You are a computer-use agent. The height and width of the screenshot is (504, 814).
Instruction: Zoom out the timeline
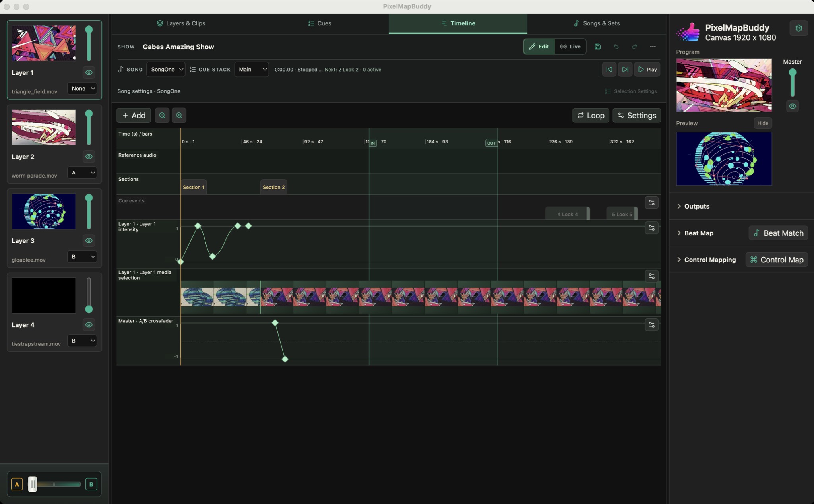162,115
